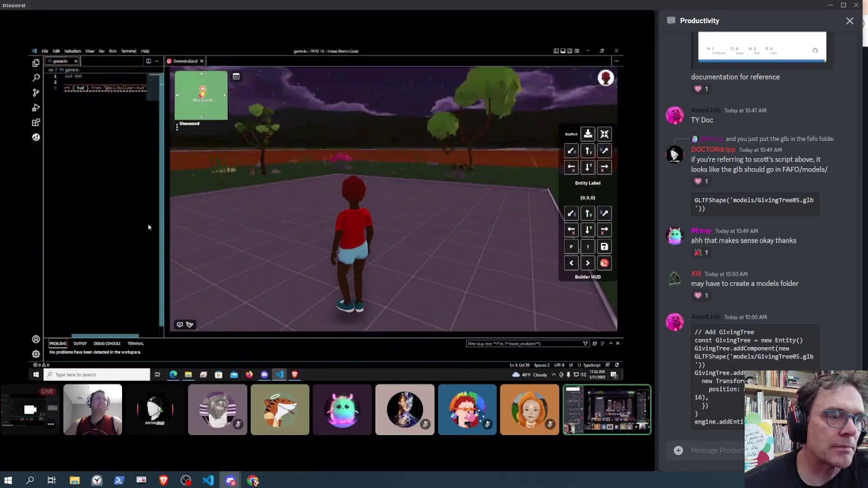The width and height of the screenshot is (868, 488).
Task: Click the Builder HUD collapse arrows icon
Action: 604,134
